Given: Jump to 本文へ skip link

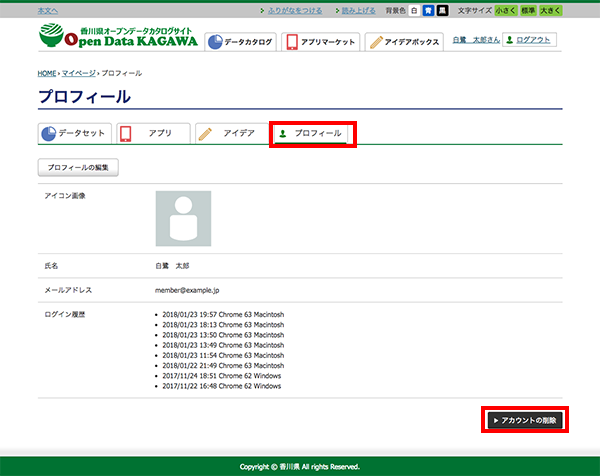Looking at the screenshot, I should [x=47, y=10].
